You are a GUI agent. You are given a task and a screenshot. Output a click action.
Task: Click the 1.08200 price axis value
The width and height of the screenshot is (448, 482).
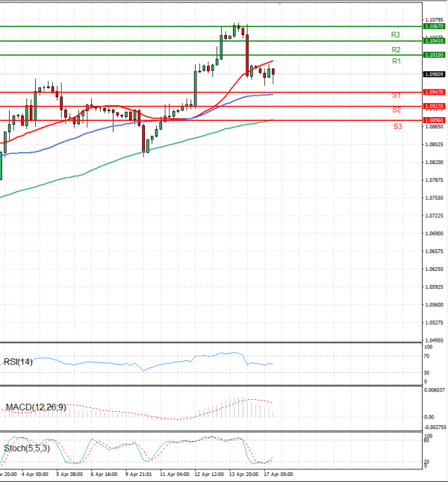click(434, 163)
